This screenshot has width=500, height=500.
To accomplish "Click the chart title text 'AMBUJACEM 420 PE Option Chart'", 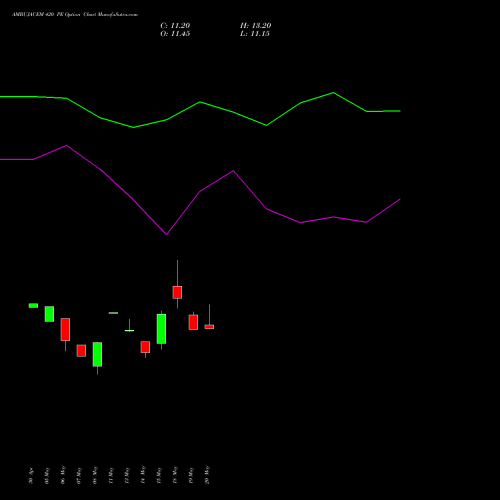I will click(x=54, y=15).
